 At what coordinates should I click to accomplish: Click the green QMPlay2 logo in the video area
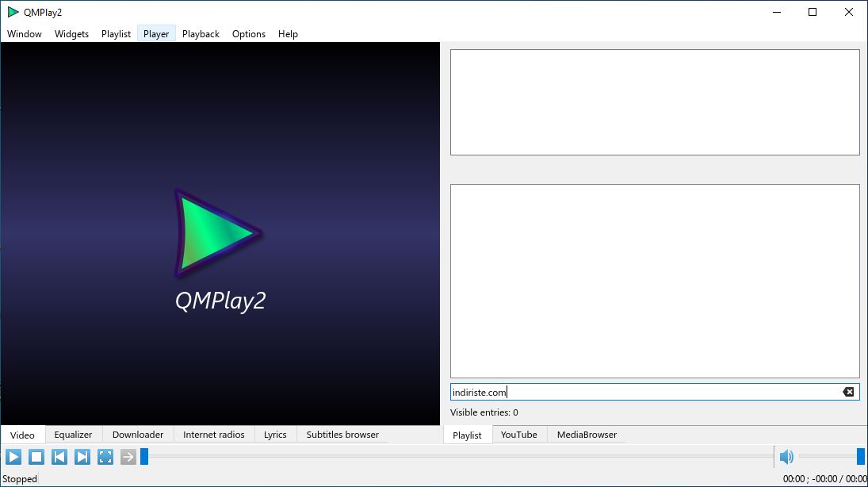[x=217, y=233]
